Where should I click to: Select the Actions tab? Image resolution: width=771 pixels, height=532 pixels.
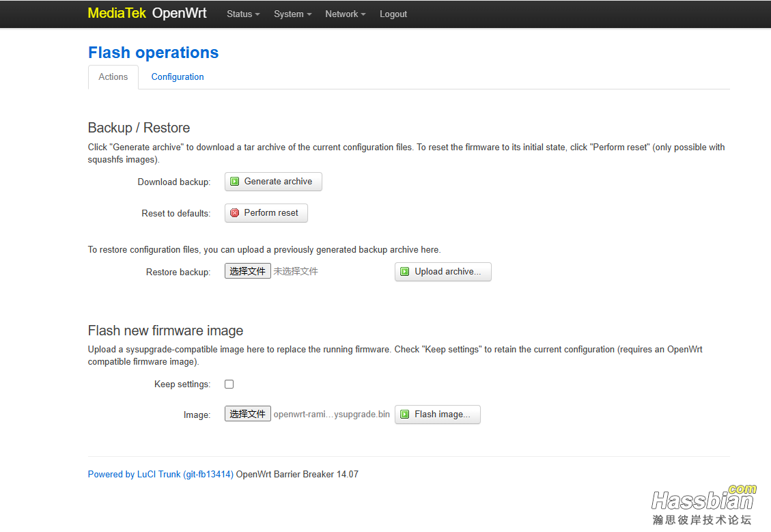113,76
